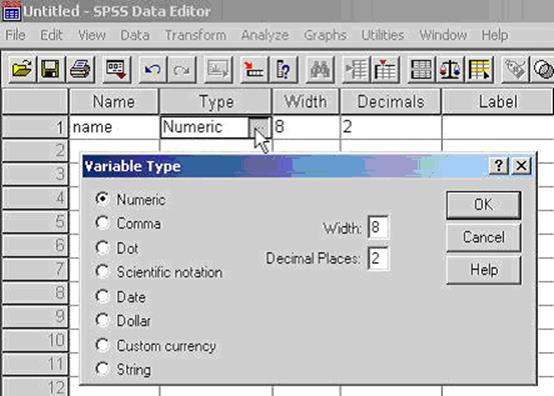Open the Transform menu
The width and height of the screenshot is (554, 396).
(195, 35)
